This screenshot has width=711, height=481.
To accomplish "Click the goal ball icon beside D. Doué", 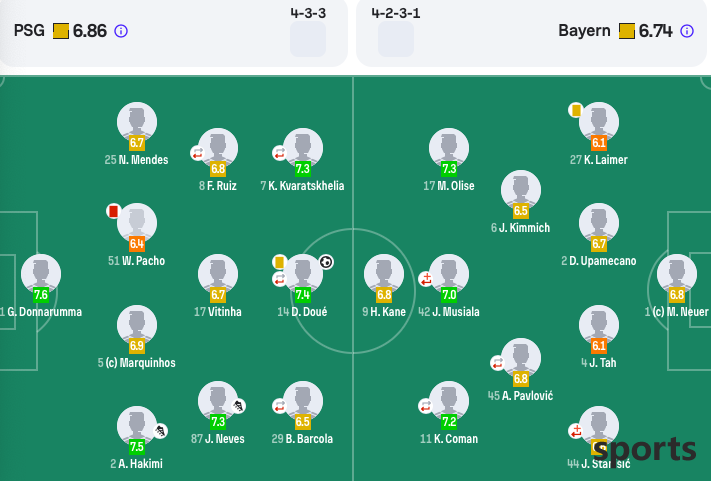I will click(x=326, y=262).
